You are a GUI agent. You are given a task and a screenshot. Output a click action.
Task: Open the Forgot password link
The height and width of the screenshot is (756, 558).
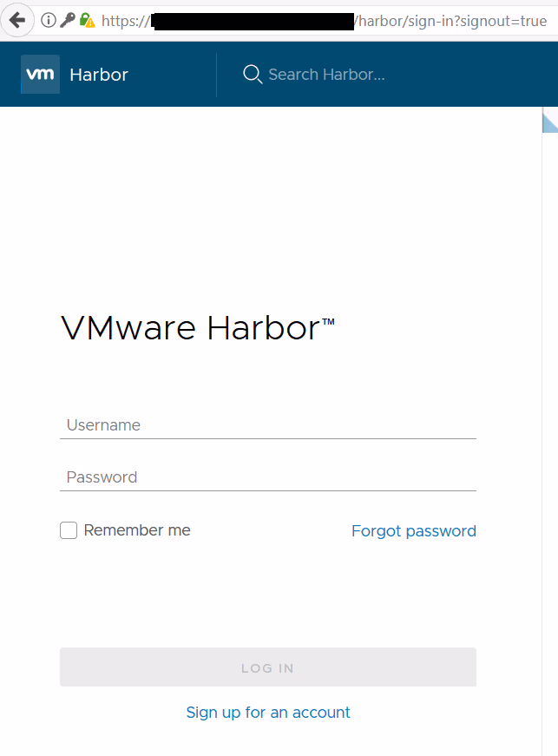click(x=413, y=531)
